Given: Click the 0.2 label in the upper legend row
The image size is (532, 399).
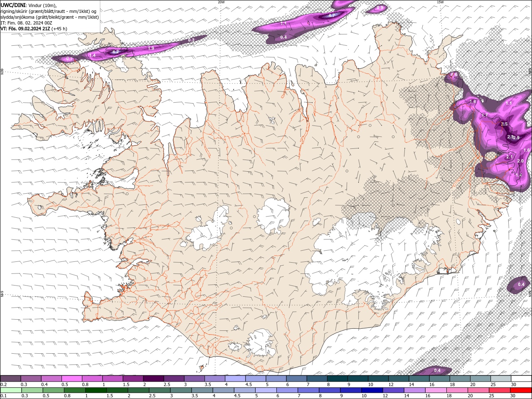Looking at the screenshot, I should click(4, 384).
